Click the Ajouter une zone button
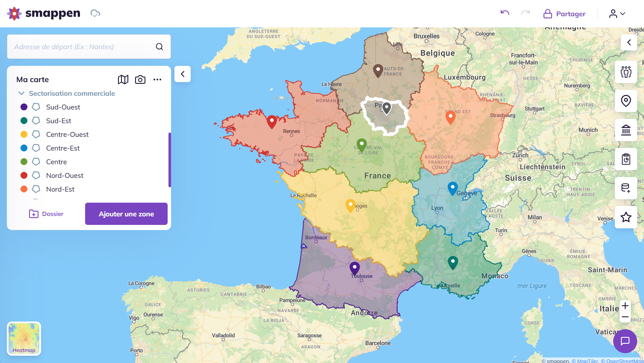The height and width of the screenshot is (363, 644). (x=126, y=214)
